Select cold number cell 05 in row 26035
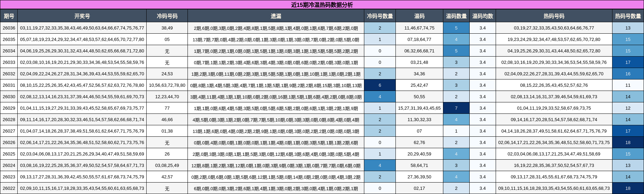The image size is (644, 194). 167,40
